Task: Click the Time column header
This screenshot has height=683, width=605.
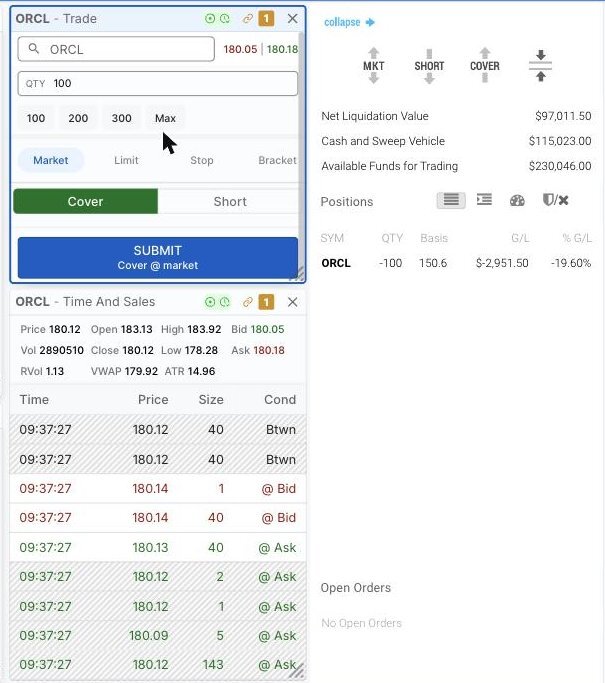Action: pos(34,399)
